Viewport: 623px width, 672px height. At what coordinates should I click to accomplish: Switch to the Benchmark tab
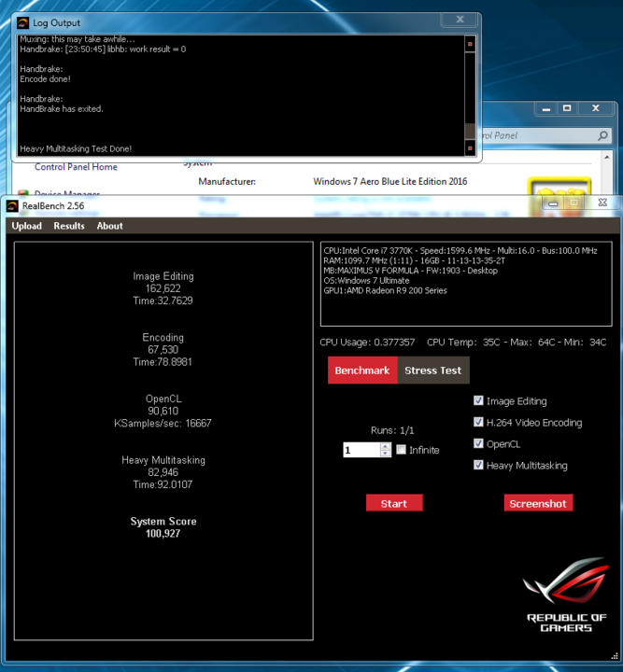point(362,371)
